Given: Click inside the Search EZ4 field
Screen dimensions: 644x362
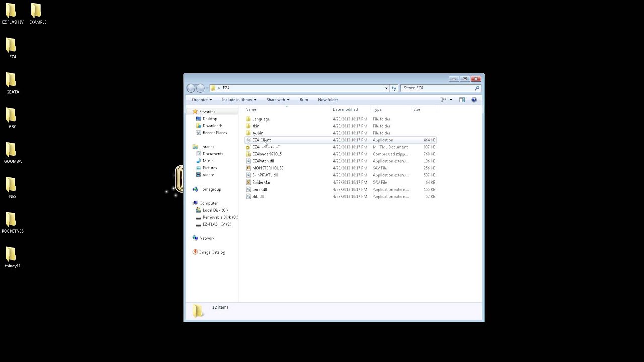Looking at the screenshot, I should 437,88.
